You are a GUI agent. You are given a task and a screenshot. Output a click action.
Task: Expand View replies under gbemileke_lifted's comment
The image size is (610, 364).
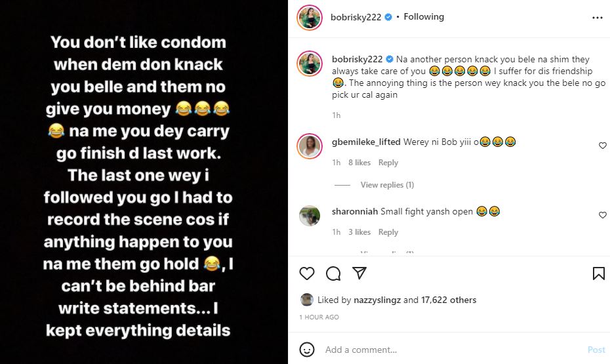387,186
